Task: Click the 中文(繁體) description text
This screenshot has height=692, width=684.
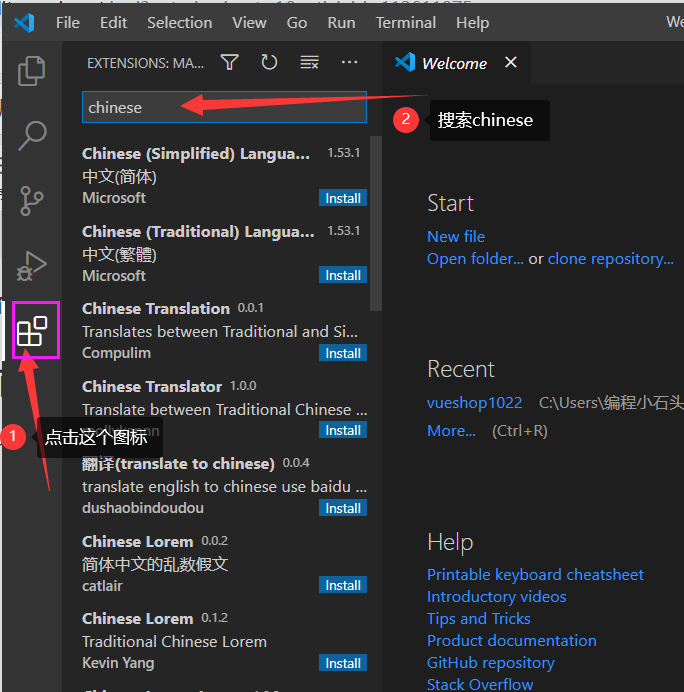Action: [119, 254]
